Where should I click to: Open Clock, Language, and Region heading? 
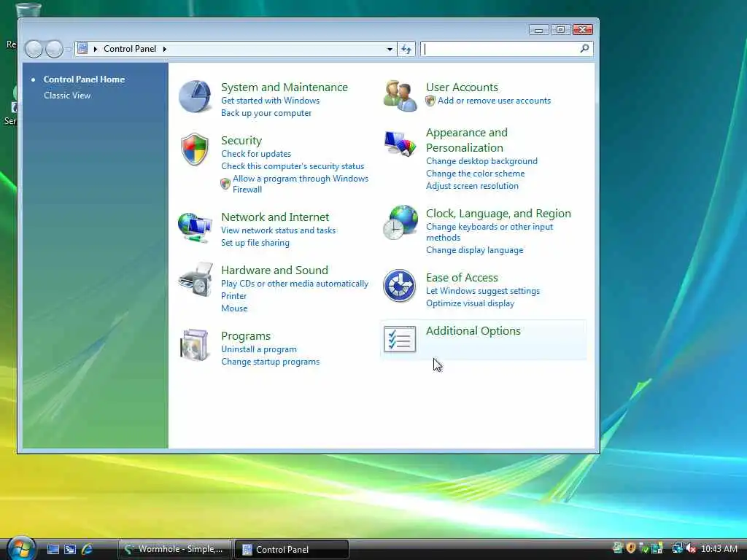[498, 214]
